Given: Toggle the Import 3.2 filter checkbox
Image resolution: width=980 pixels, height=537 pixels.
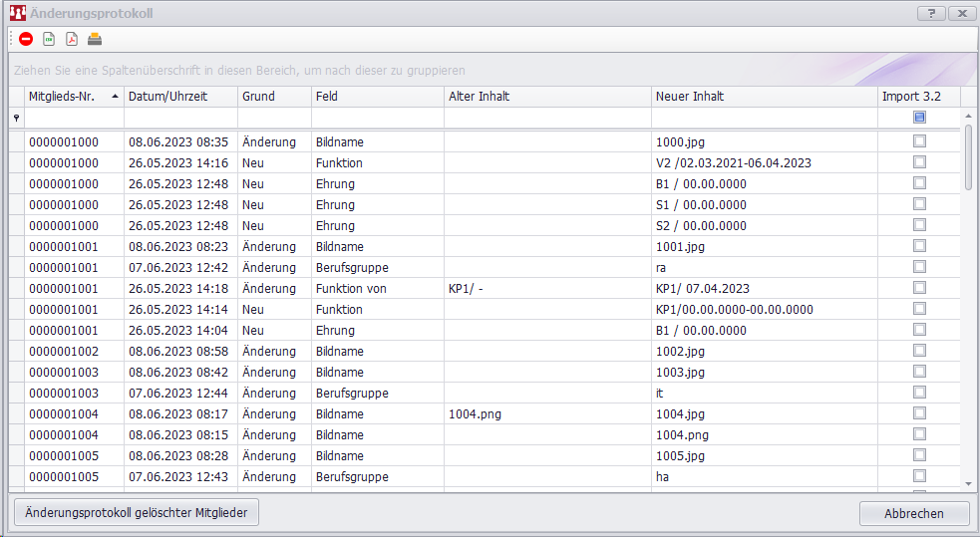Looking at the screenshot, I should pyautogui.click(x=919, y=118).
